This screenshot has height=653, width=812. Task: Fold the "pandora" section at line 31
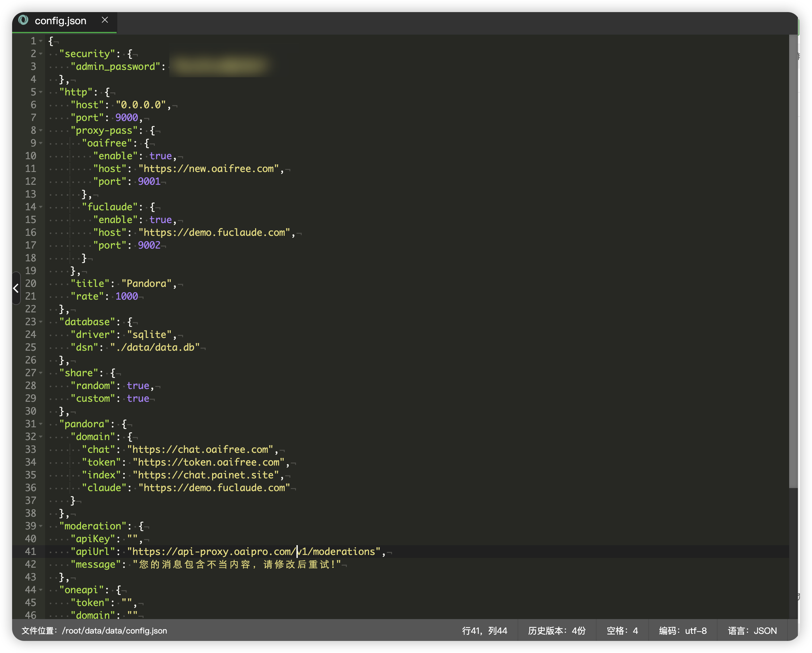(x=41, y=424)
